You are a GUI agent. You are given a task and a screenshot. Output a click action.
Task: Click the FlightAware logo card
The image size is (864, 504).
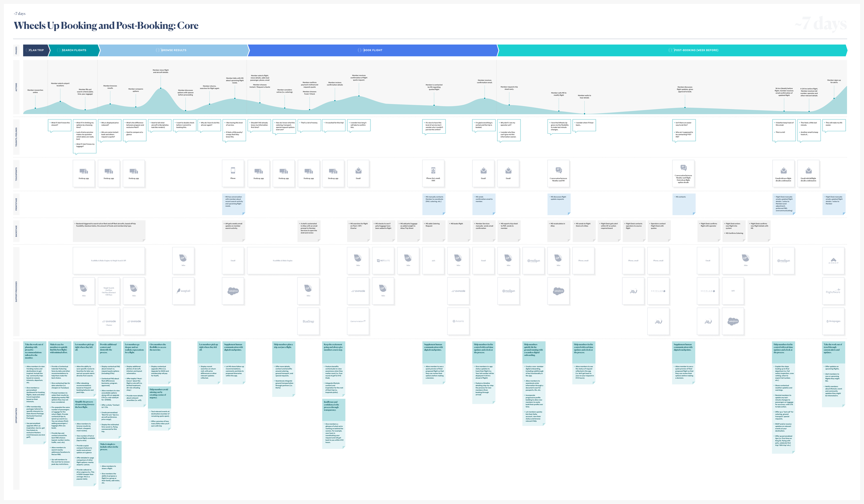tap(833, 291)
